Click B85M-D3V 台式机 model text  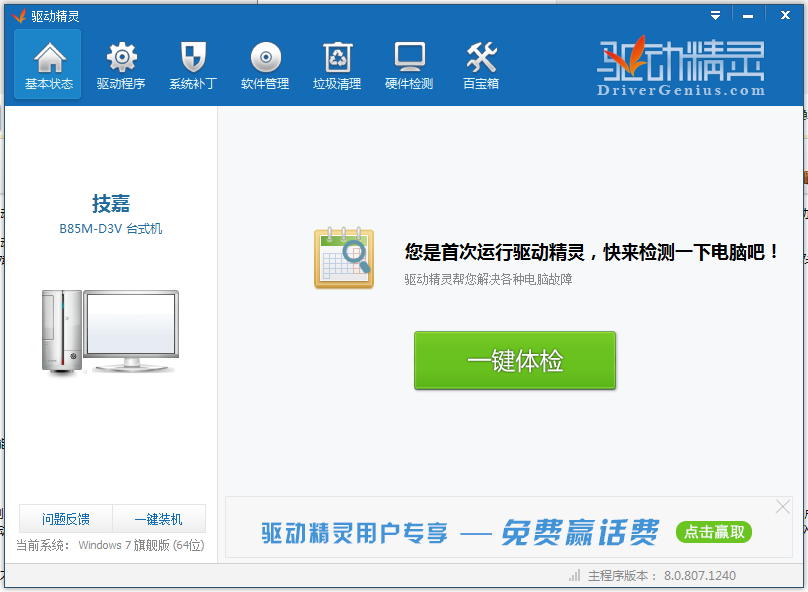pos(111,228)
